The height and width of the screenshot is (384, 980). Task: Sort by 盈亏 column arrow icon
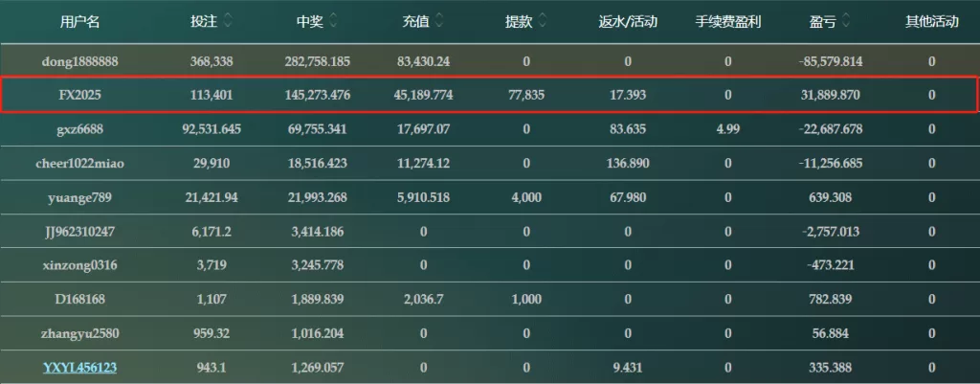click(x=846, y=22)
